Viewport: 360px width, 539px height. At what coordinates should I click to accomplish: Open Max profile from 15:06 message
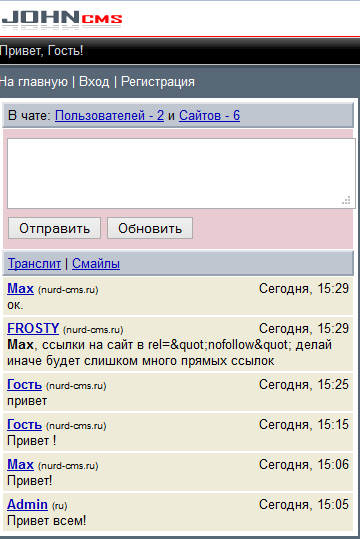[x=20, y=464]
